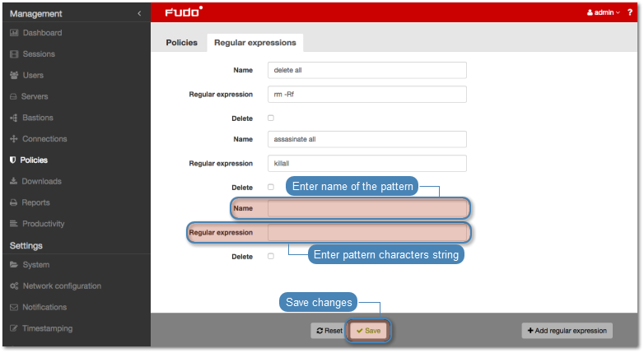
Task: Open the Downloads icon in sidebar
Action: click(x=14, y=181)
